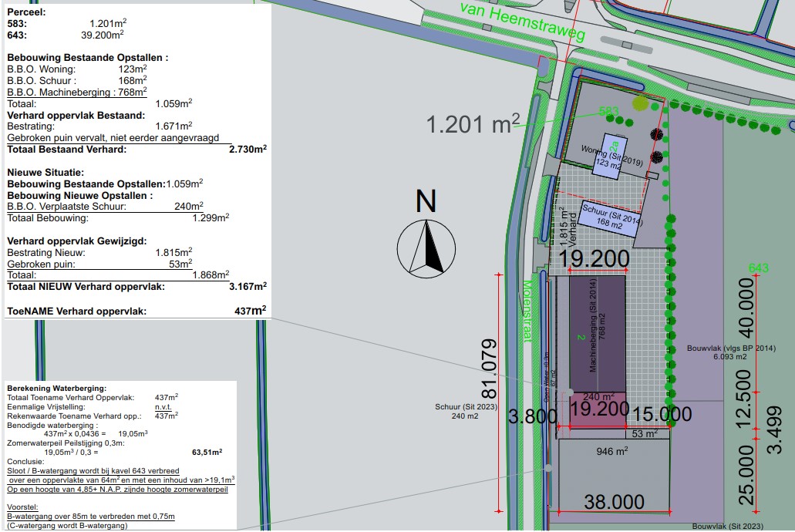
Task: Click '(C-watergang wordt B-watergang)' note
Action: pyautogui.click(x=67, y=525)
